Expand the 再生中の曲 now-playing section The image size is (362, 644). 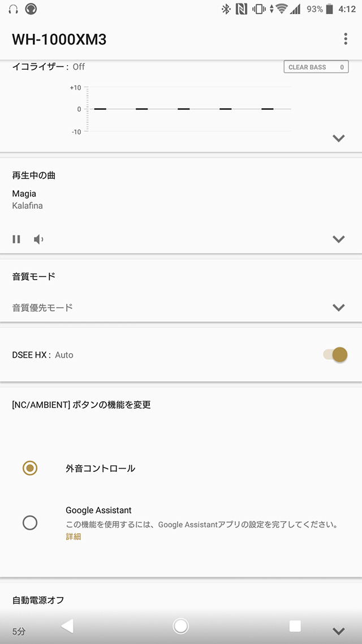click(338, 239)
